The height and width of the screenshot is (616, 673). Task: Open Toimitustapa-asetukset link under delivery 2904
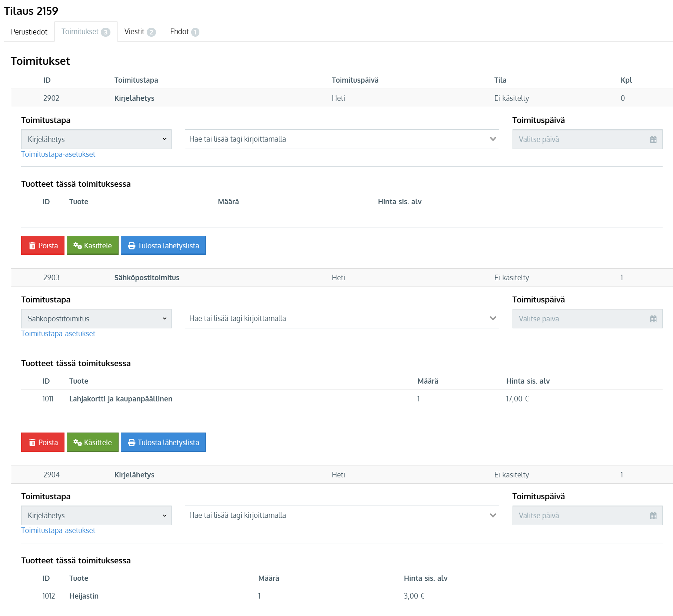[58, 530]
